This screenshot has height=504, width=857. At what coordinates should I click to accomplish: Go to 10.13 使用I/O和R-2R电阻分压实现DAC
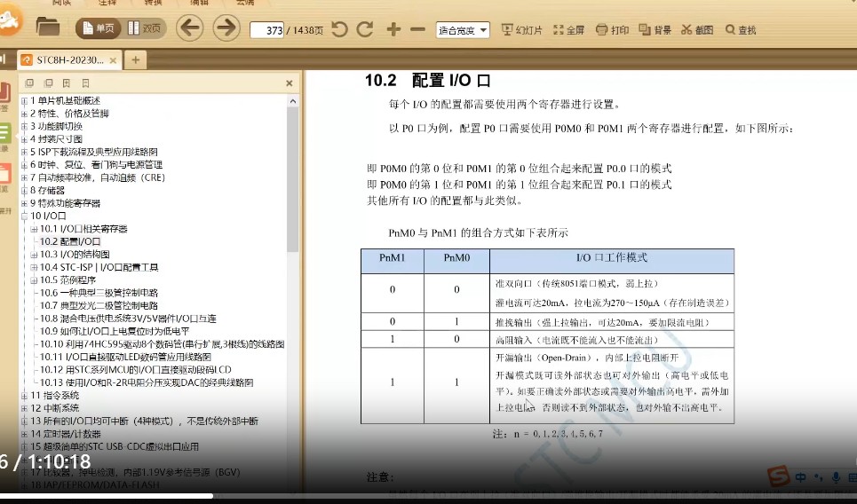tap(147, 382)
